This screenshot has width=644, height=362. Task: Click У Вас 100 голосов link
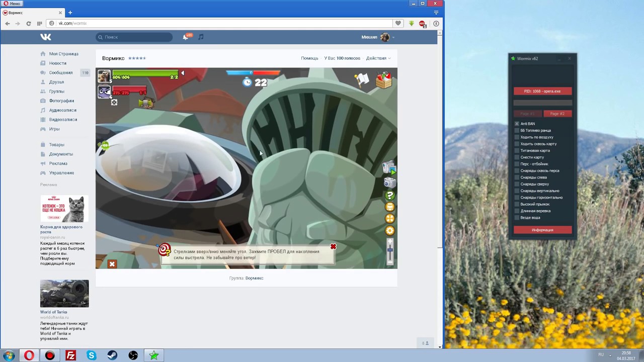(342, 58)
